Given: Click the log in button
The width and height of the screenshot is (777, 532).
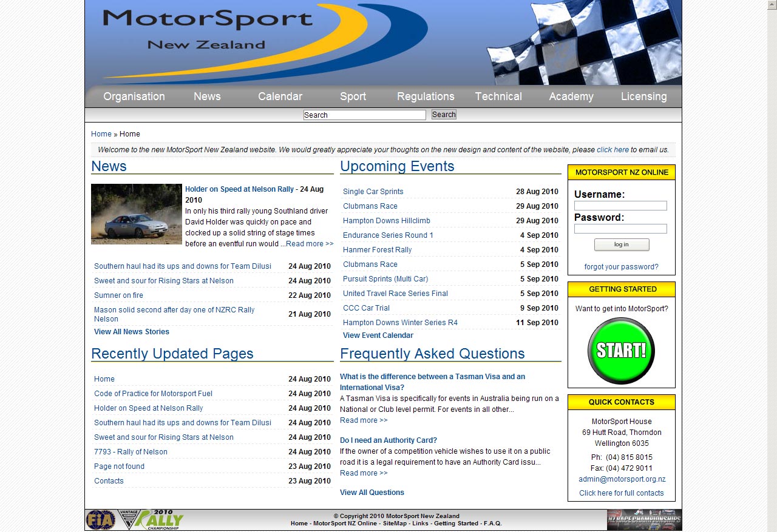Looking at the screenshot, I should 622,244.
